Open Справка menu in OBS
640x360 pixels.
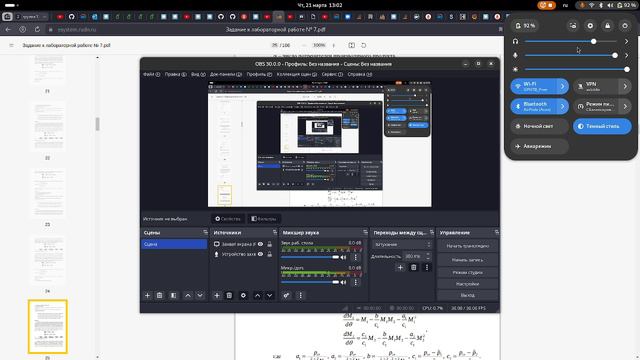[360, 74]
